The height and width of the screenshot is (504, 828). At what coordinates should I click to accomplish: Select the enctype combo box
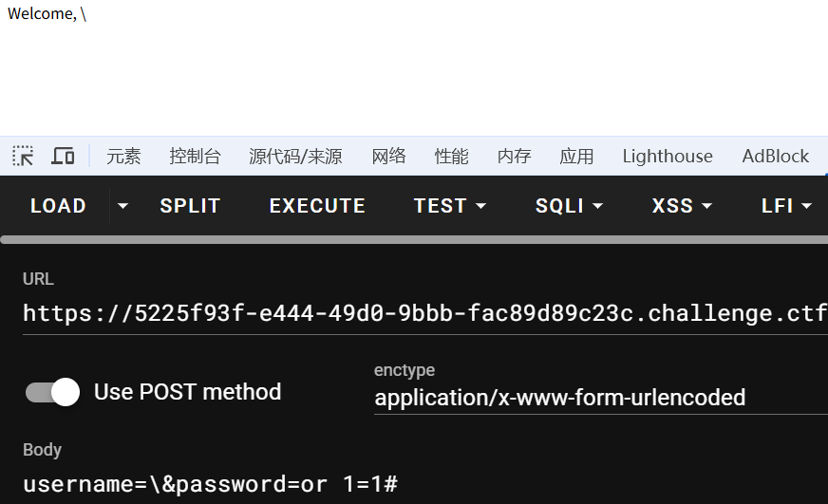click(x=600, y=398)
